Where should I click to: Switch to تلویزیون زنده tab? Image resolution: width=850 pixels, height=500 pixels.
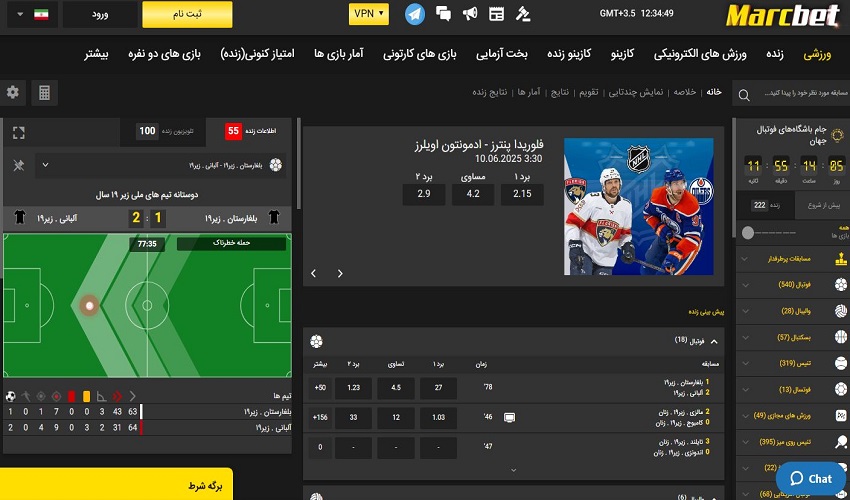(x=163, y=132)
